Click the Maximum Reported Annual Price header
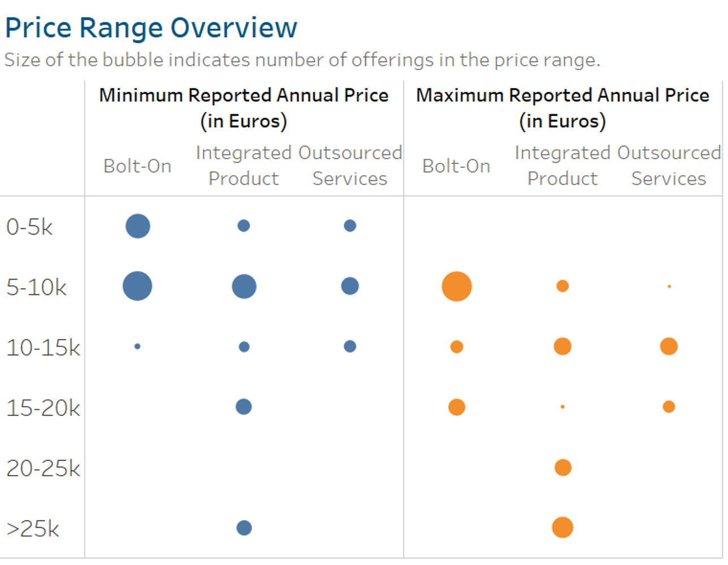 (x=562, y=108)
